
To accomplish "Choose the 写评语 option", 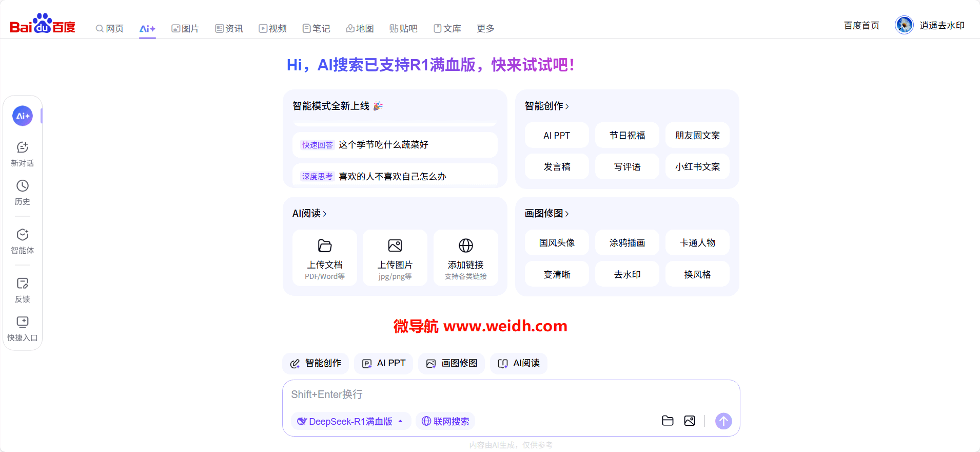I will point(627,166).
